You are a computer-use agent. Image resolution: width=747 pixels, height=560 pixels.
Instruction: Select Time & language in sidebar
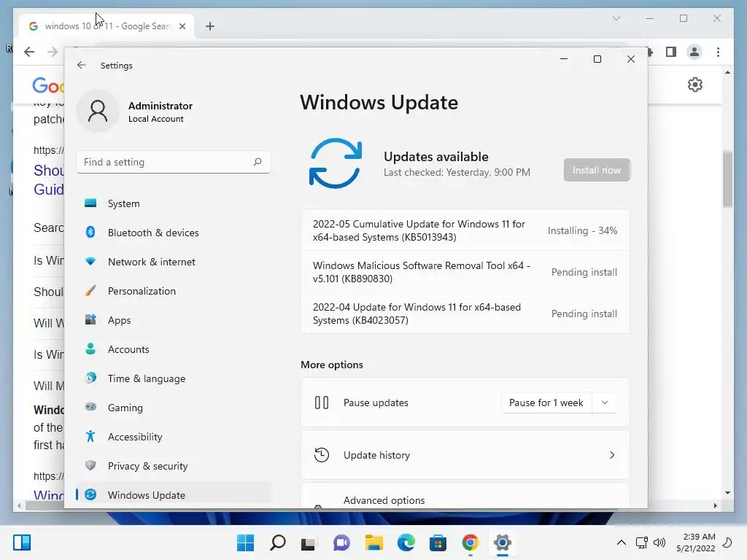(174, 378)
